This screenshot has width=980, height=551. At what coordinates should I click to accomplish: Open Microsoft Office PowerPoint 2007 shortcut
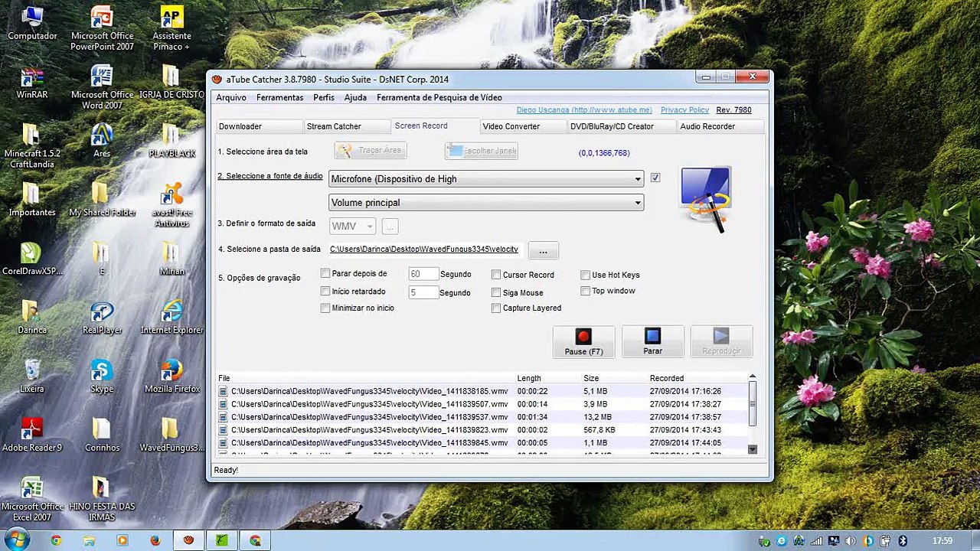(102, 28)
